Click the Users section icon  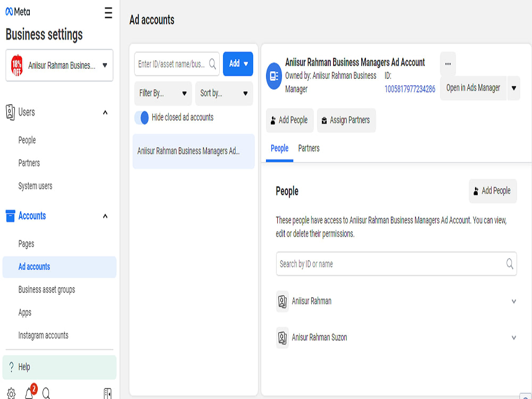[10, 112]
